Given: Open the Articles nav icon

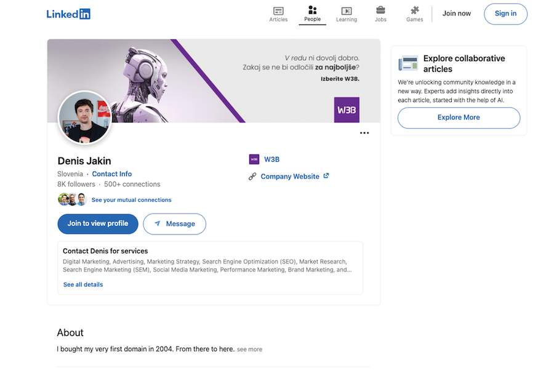Looking at the screenshot, I should pos(278,11).
